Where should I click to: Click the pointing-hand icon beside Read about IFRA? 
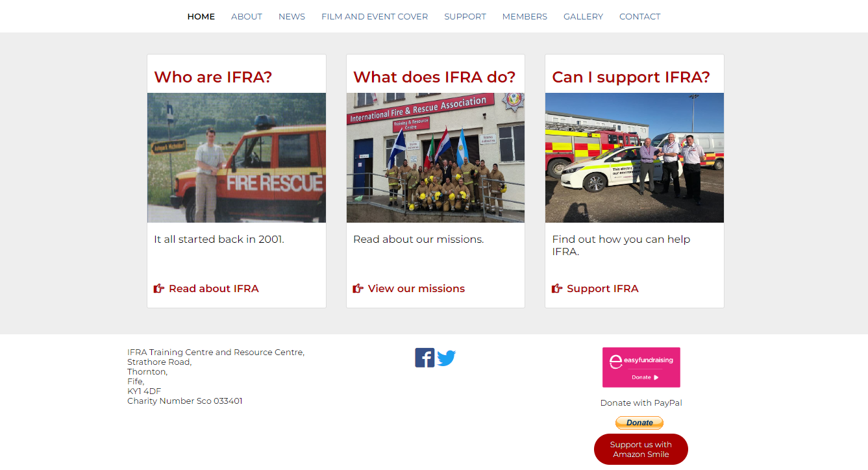coord(159,288)
